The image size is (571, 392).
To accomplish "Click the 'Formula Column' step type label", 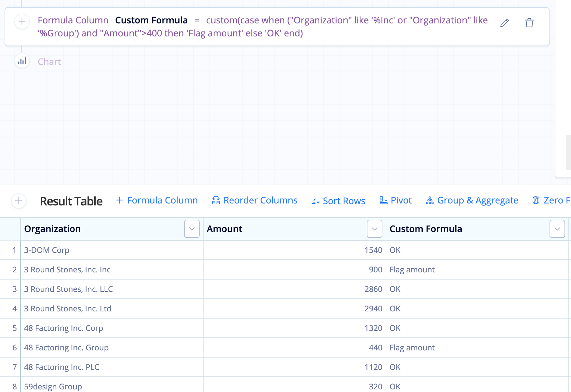I will click(73, 20).
